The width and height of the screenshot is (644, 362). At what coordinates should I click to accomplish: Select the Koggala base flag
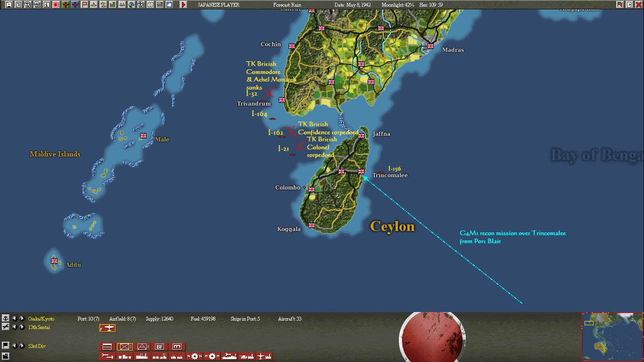(x=311, y=225)
